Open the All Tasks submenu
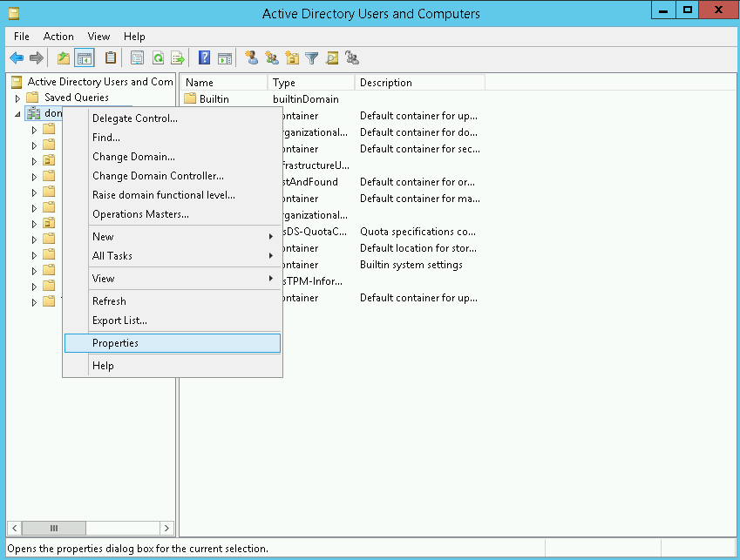The image size is (740, 560). click(x=173, y=256)
